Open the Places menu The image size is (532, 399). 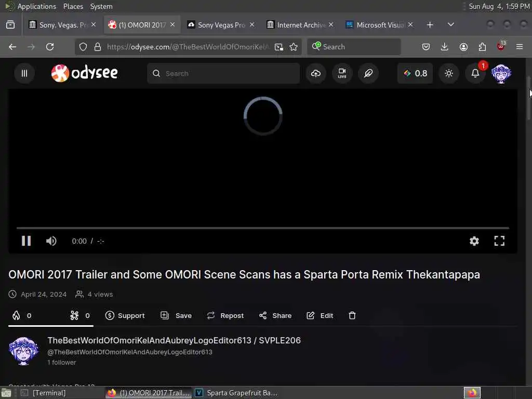coord(73,6)
